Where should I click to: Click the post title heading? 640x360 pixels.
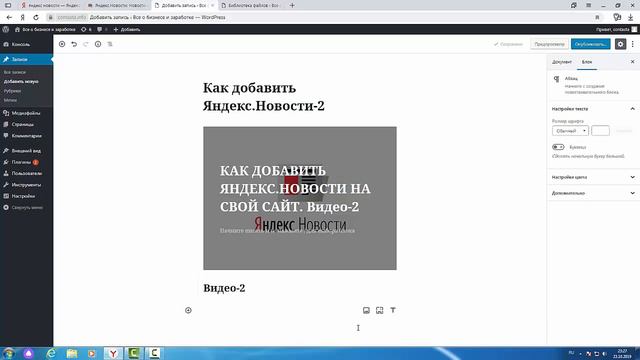click(264, 97)
